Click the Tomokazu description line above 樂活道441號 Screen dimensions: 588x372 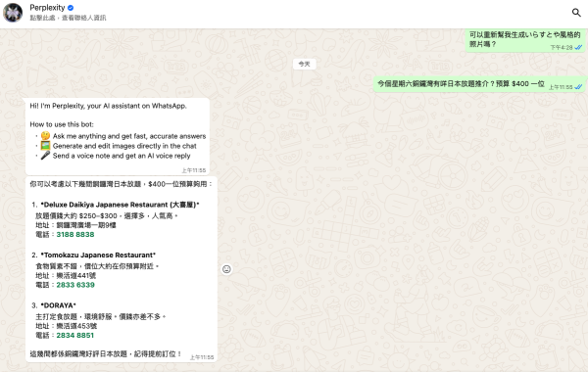[x=97, y=266]
